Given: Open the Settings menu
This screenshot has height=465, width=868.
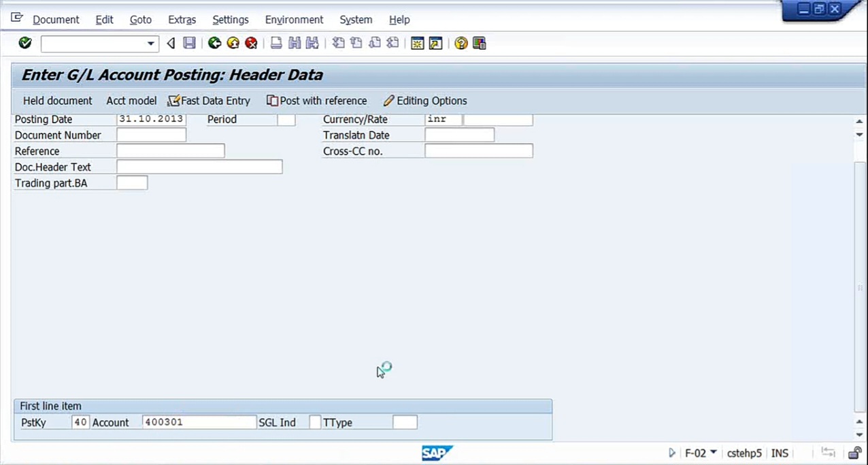Looking at the screenshot, I should coord(231,20).
